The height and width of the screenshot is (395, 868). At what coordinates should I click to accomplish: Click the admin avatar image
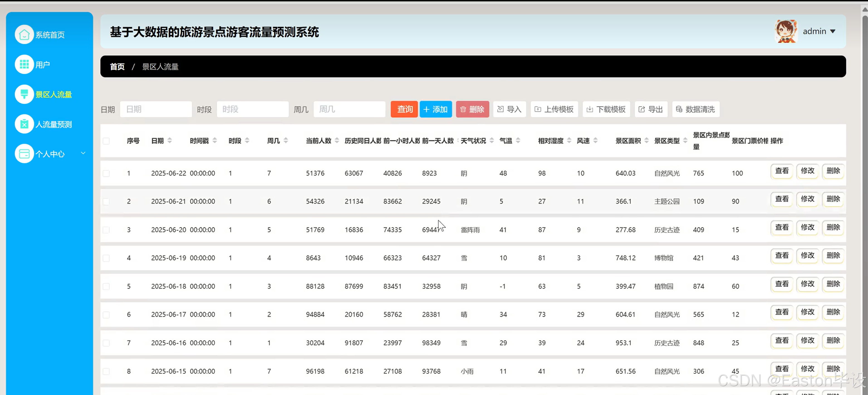pyautogui.click(x=786, y=31)
